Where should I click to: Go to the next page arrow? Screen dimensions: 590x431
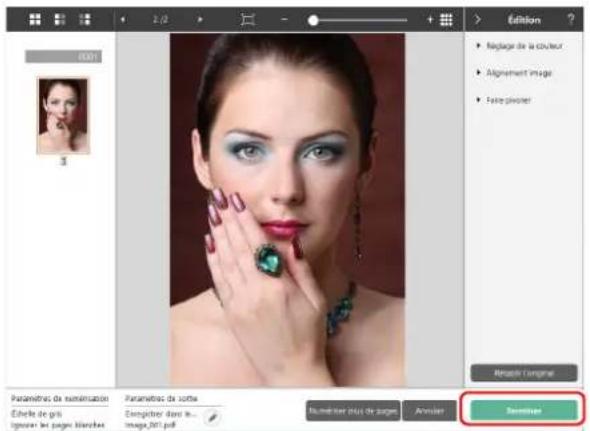tap(200, 20)
